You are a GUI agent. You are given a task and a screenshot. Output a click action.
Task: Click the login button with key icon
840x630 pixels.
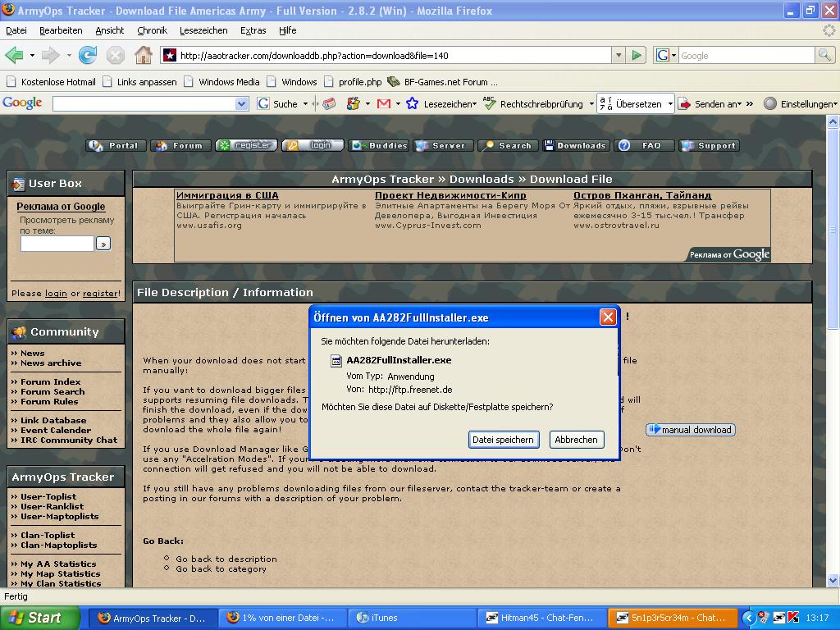click(x=313, y=145)
